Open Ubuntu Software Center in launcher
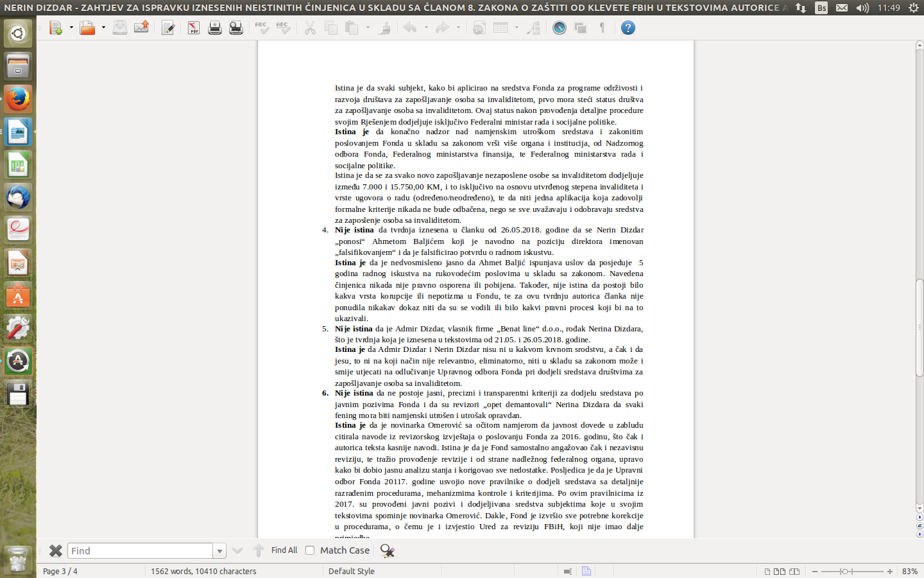Image resolution: width=924 pixels, height=578 pixels. (18, 296)
